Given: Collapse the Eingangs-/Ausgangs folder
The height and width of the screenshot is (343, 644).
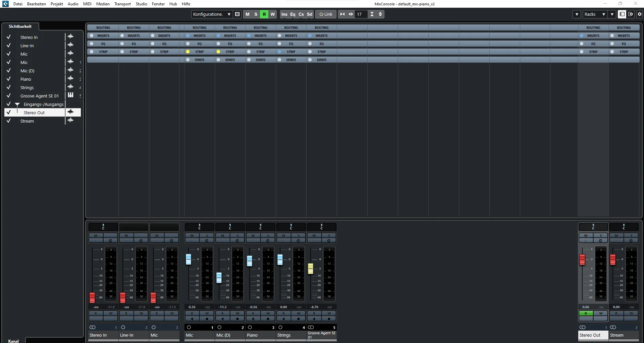Looking at the screenshot, I should 17,105.
